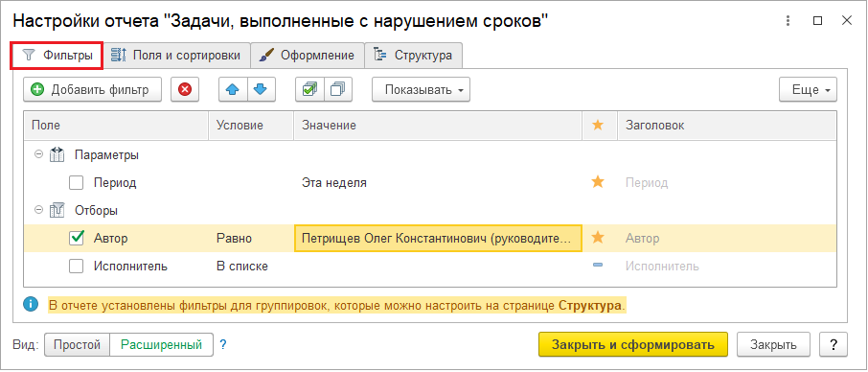The height and width of the screenshot is (372, 868).
Task: Click the Поле column header
Action: (x=116, y=125)
